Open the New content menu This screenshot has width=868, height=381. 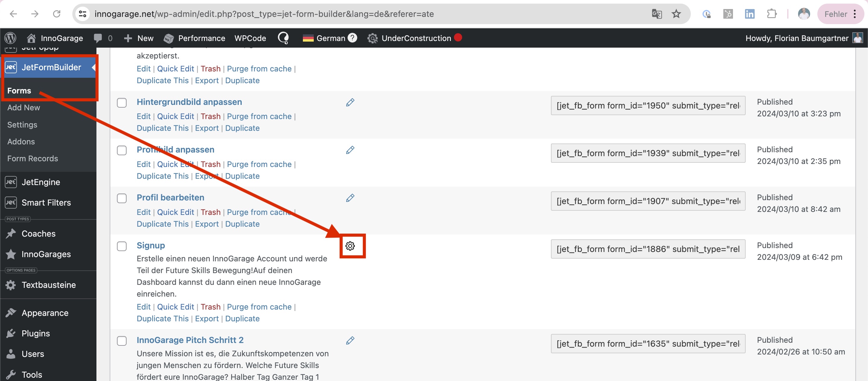139,38
